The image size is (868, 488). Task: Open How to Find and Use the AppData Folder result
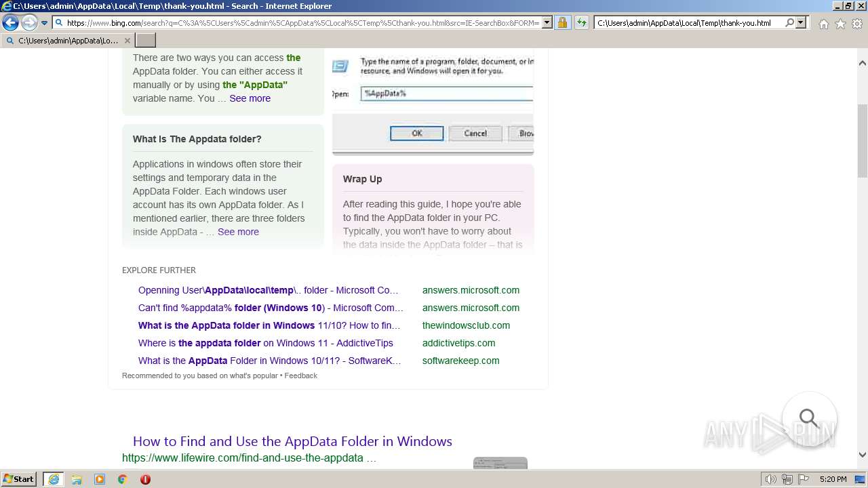point(292,441)
